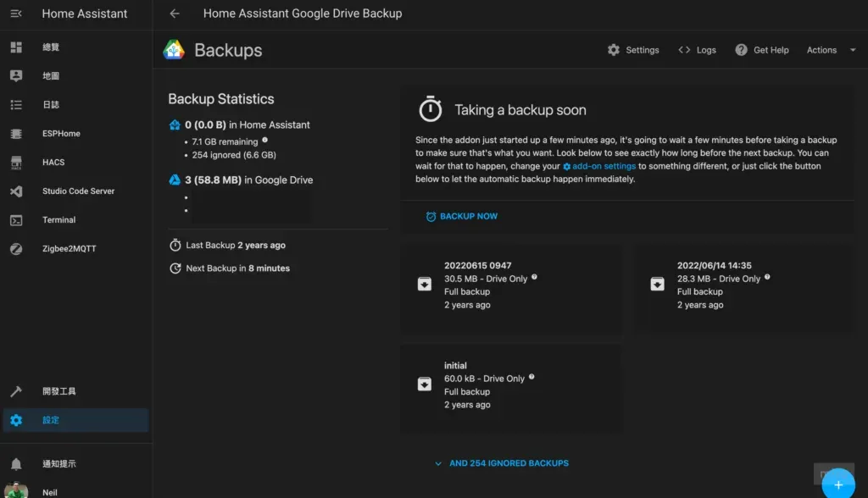Viewport: 868px width, 498px height.
Task: Launch Terminal from the sidebar
Action: [58, 219]
